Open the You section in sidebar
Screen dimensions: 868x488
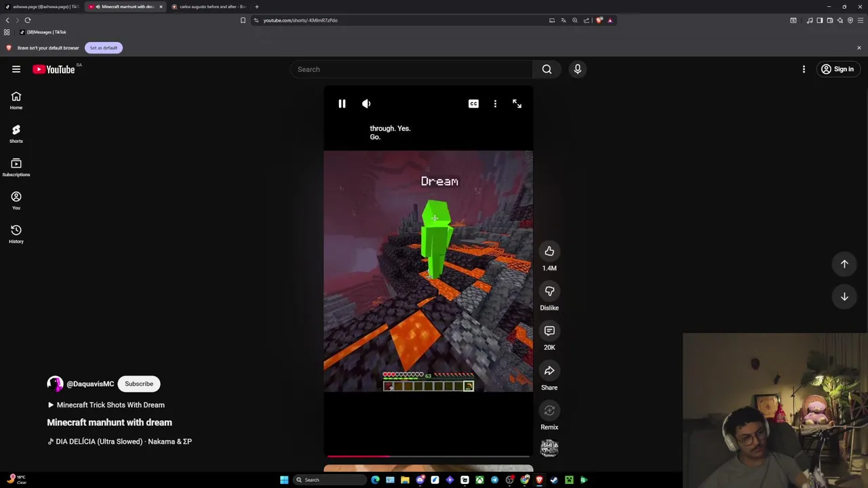tap(16, 201)
